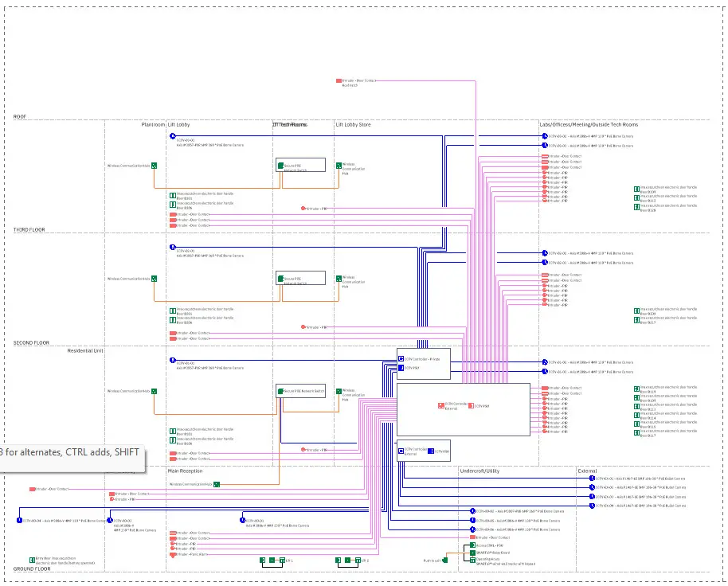Screen dimensions: 728x586
Task: Select CCTV-EX-01 bullet camera symbol
Action: click(x=592, y=479)
